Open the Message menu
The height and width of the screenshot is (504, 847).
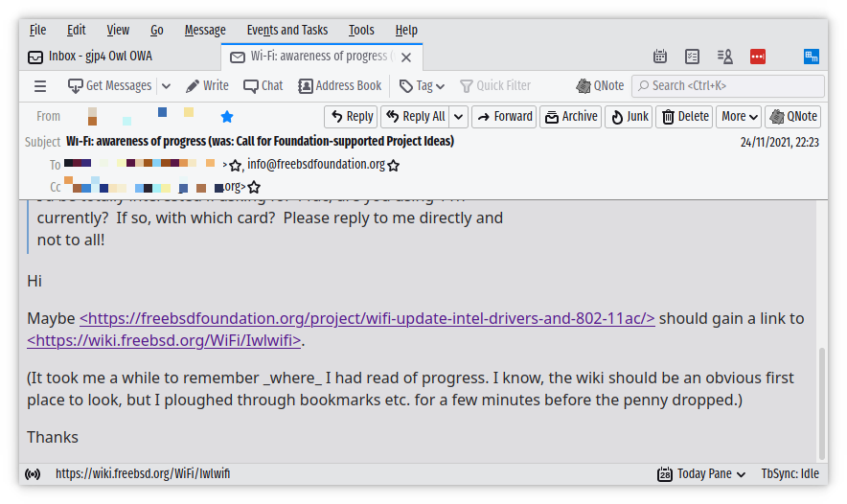(x=205, y=31)
